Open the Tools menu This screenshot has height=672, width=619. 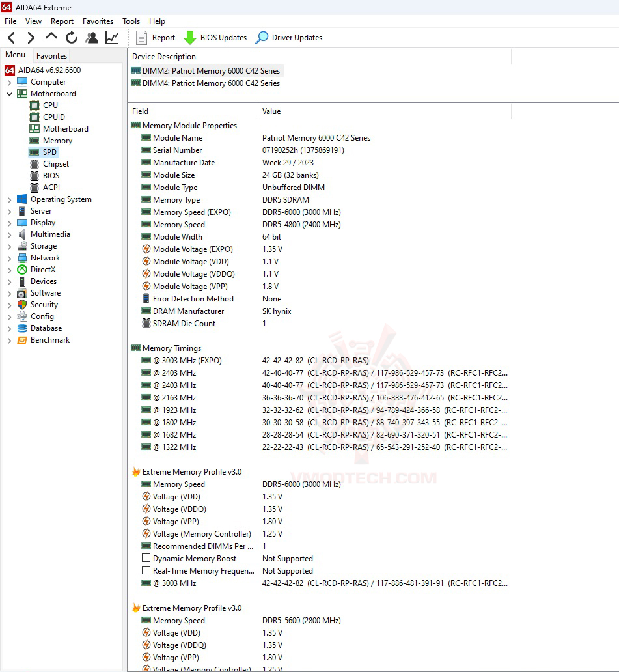click(131, 21)
